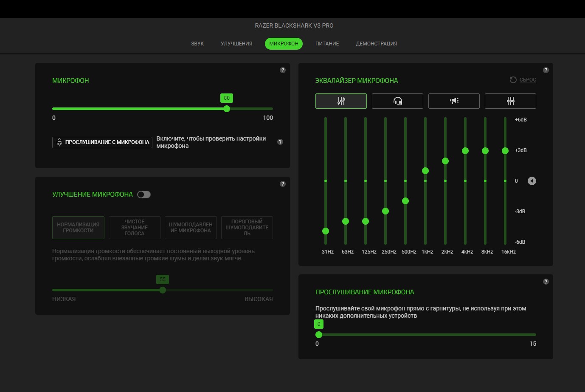
Task: Toggle the Улучшение микрофона switch
Action: tap(144, 195)
